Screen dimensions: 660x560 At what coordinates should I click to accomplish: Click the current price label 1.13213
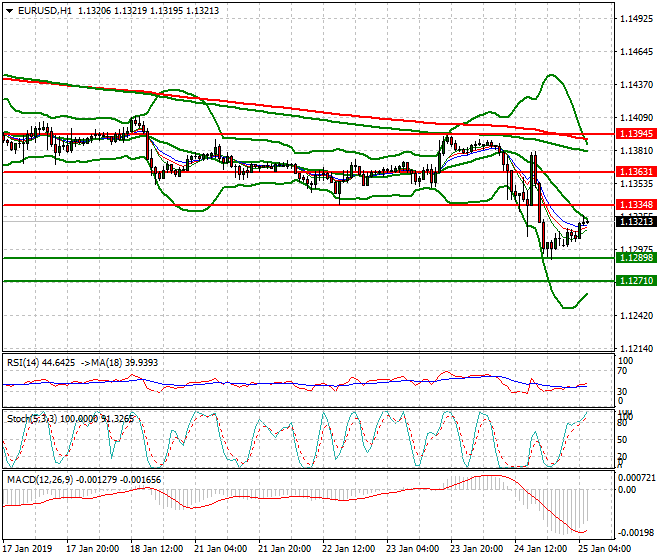click(636, 221)
